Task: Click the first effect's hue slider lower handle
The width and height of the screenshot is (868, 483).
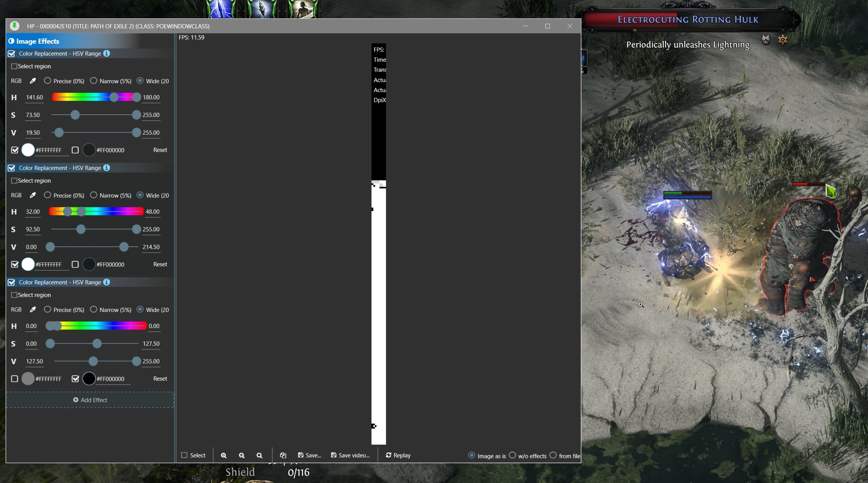Action: 114,97
